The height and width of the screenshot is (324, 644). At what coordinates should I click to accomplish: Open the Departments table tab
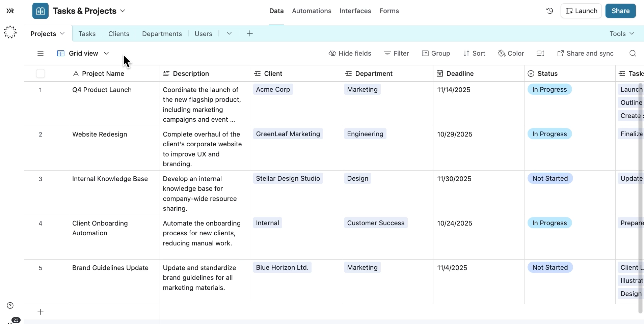(x=162, y=34)
